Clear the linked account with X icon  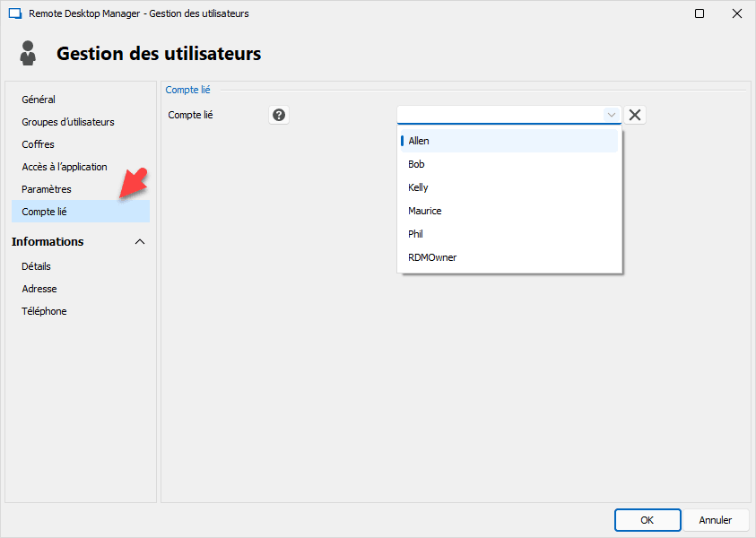point(635,115)
